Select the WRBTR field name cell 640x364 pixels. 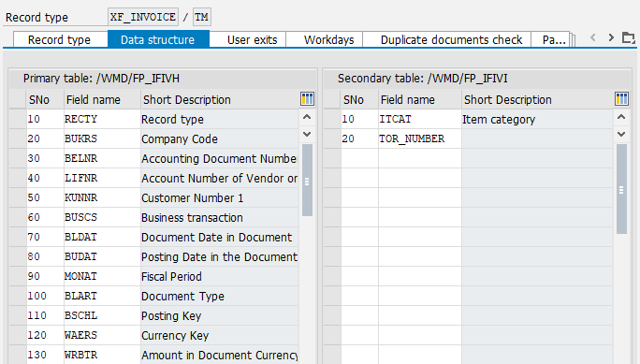click(x=102, y=355)
